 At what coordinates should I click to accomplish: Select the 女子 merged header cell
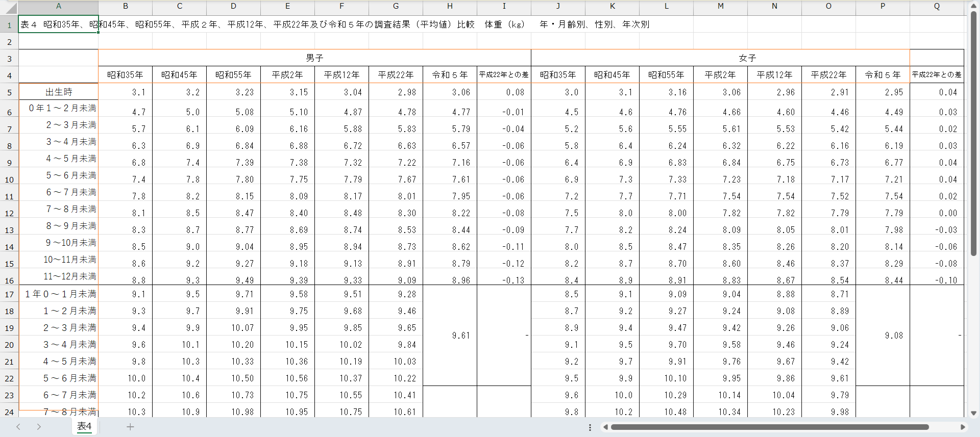pos(747,58)
